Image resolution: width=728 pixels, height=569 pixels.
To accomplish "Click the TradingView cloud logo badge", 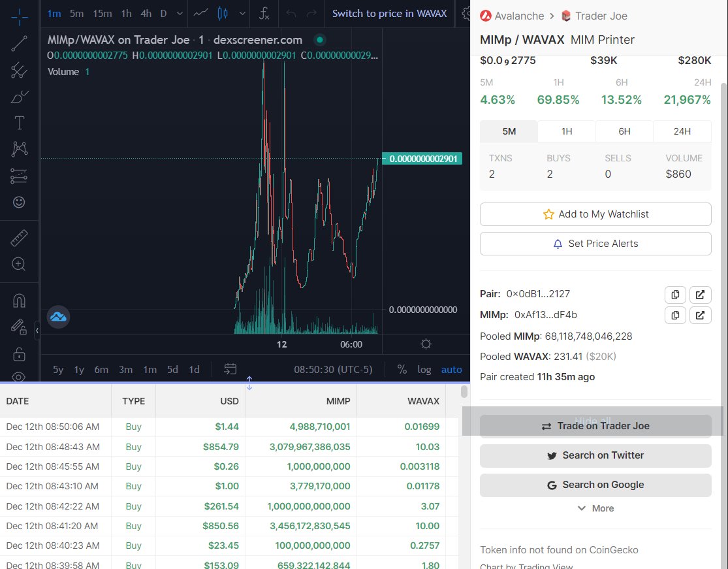I will [x=59, y=317].
